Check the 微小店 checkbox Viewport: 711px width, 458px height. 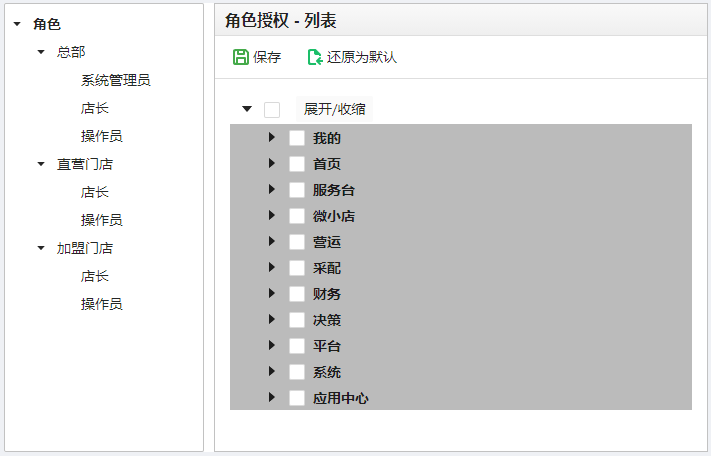pyautogui.click(x=297, y=216)
